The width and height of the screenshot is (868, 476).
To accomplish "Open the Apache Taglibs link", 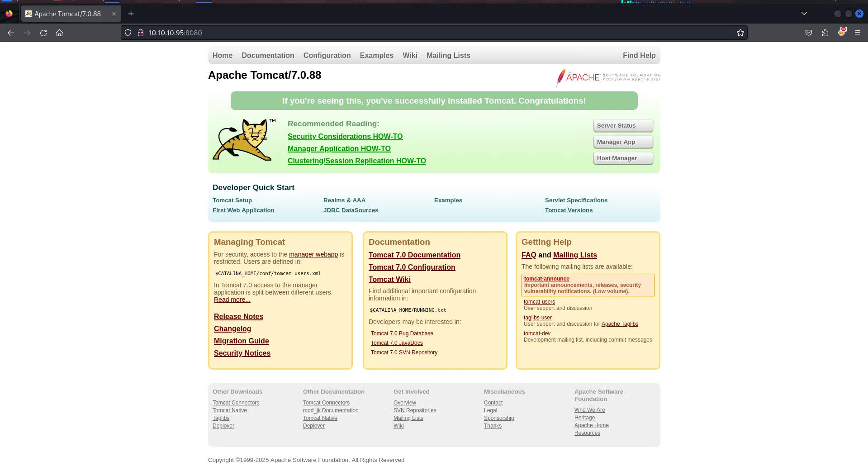I will (x=620, y=324).
